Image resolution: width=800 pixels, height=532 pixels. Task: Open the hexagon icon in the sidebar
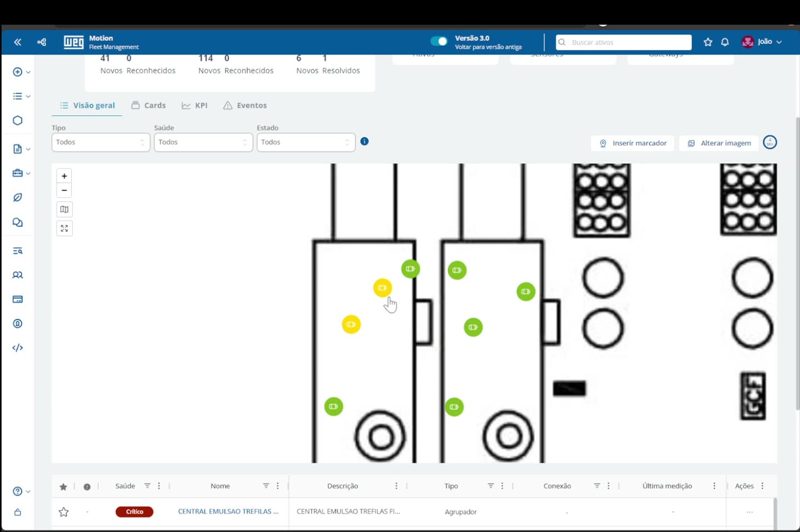pos(18,121)
